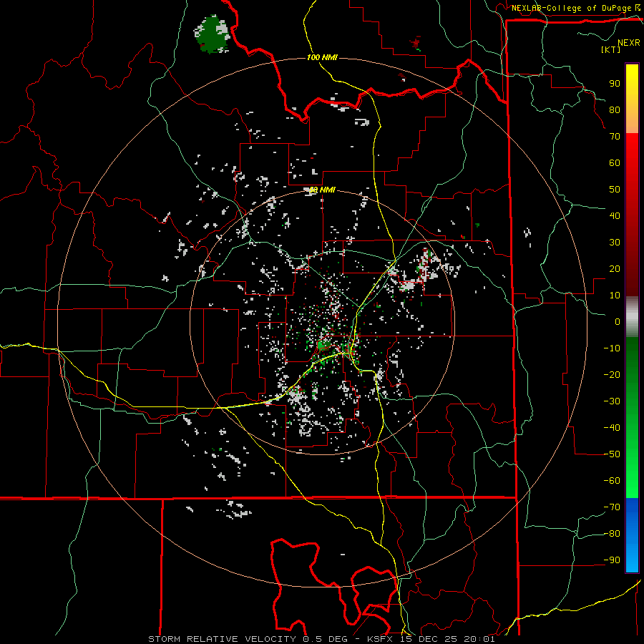Click the KSFX radar site identifier
Image resolution: width=644 pixels, height=644 pixels.
pyautogui.click(x=381, y=639)
